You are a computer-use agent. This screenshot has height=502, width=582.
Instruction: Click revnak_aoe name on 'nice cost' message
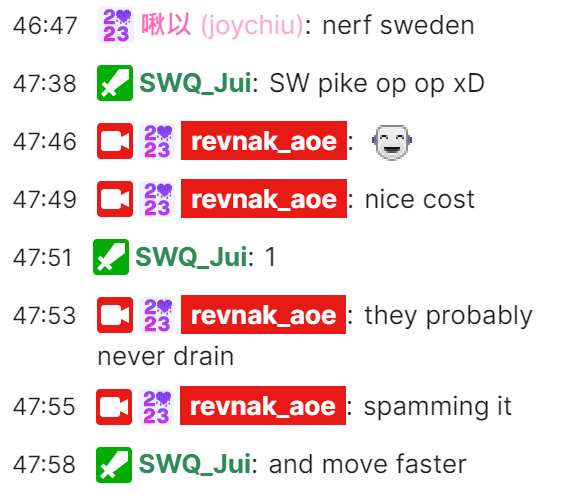264,199
